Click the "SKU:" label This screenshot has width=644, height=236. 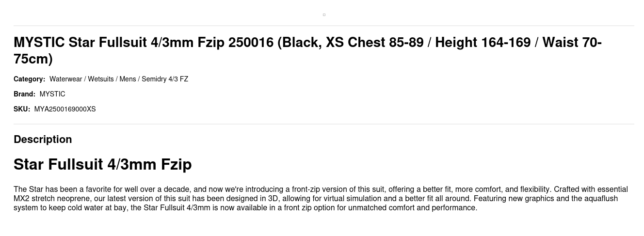tap(22, 109)
